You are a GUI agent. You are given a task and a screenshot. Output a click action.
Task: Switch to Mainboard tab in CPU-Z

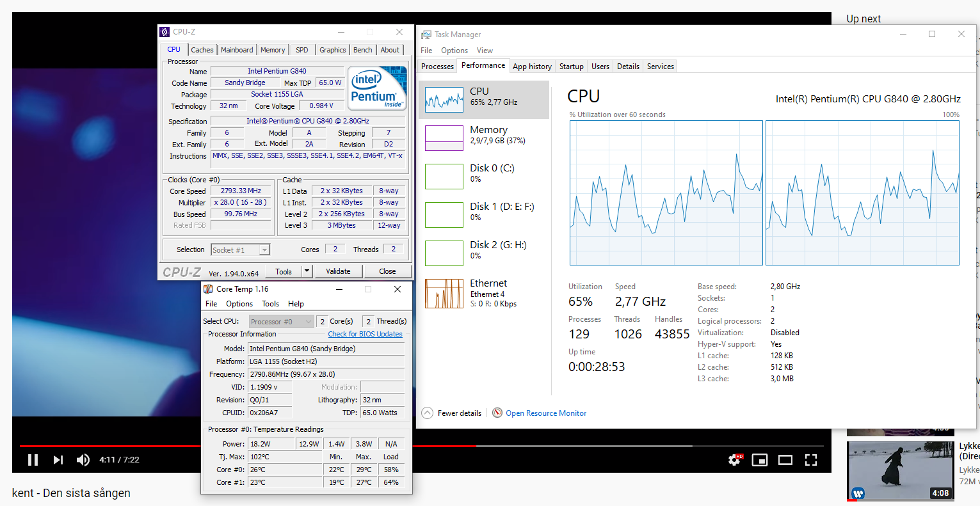237,50
